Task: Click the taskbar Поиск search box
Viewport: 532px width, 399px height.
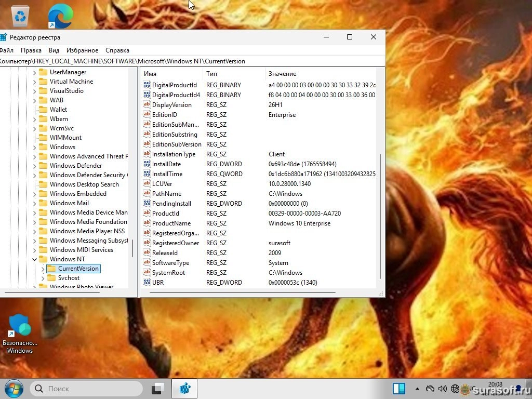Action: (87, 389)
